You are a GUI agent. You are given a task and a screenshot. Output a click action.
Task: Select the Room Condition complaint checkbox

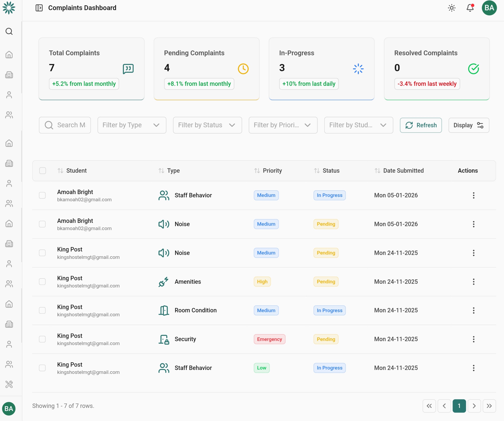[x=42, y=310]
